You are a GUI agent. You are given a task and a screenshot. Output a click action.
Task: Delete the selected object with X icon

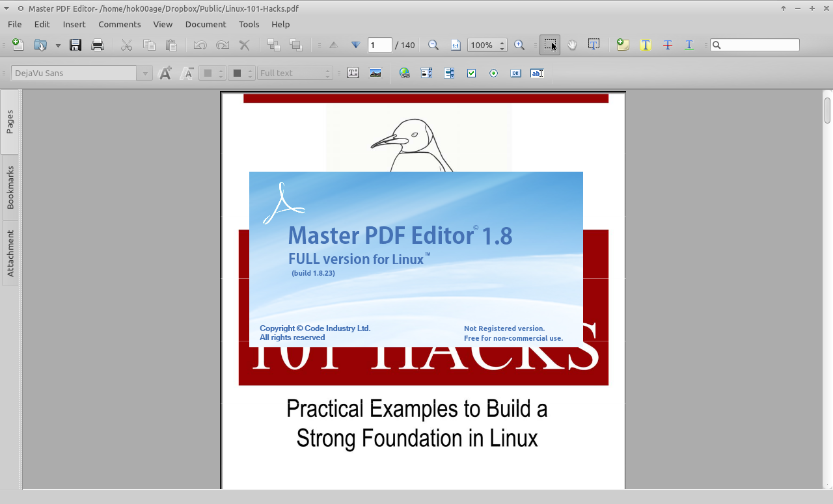(245, 45)
